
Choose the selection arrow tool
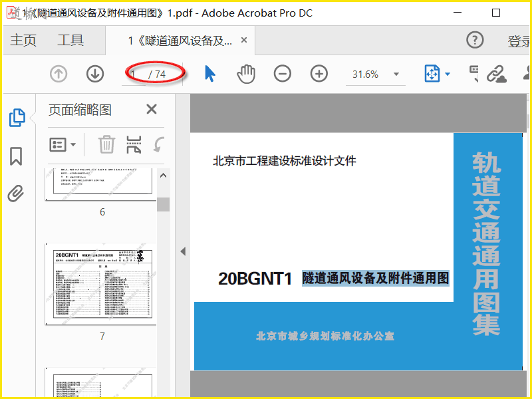pos(210,74)
